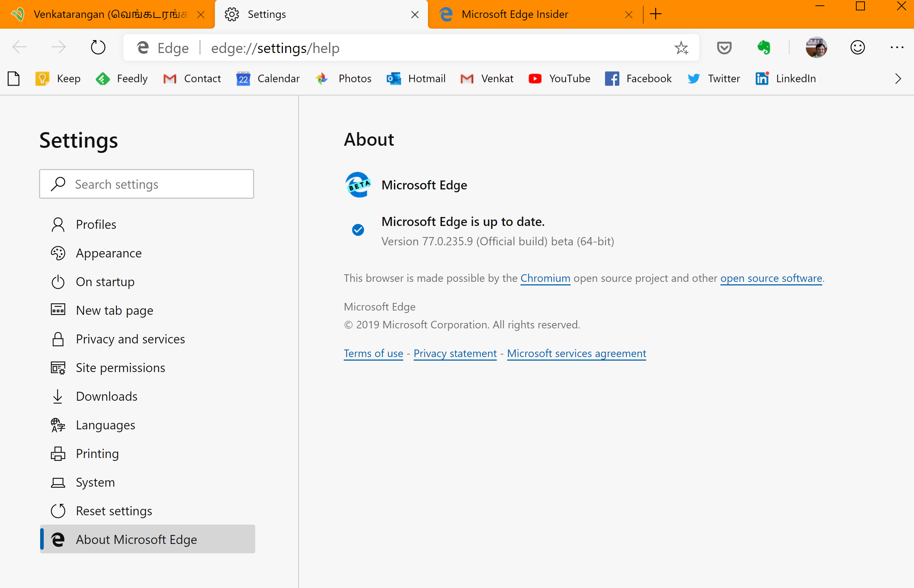Select Reset settings in the sidebar
This screenshot has height=588, width=914.
click(114, 511)
